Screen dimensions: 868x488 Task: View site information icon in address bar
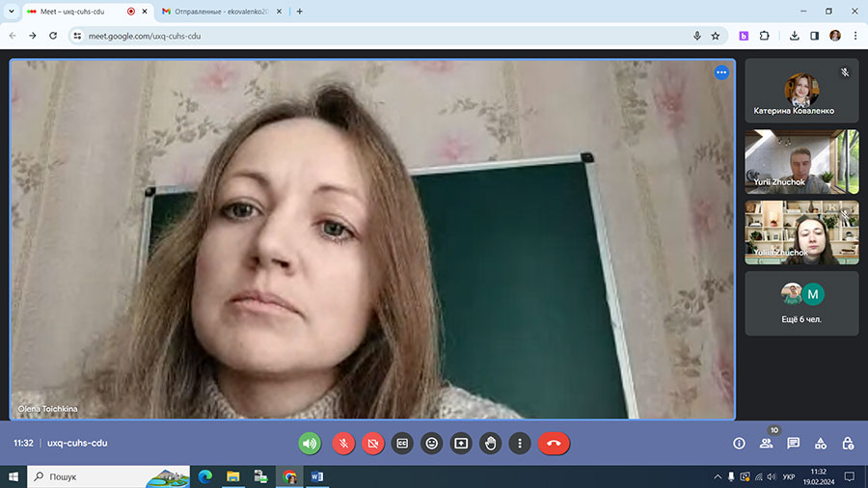77,36
